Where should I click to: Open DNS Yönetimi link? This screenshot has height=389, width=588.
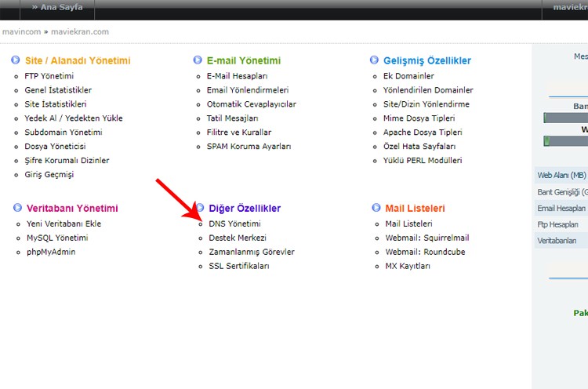(x=234, y=224)
